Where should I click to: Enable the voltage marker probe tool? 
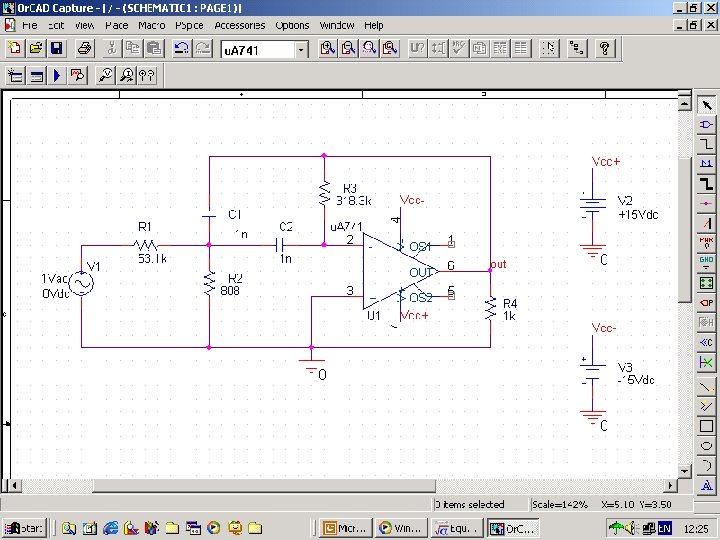pos(106,75)
